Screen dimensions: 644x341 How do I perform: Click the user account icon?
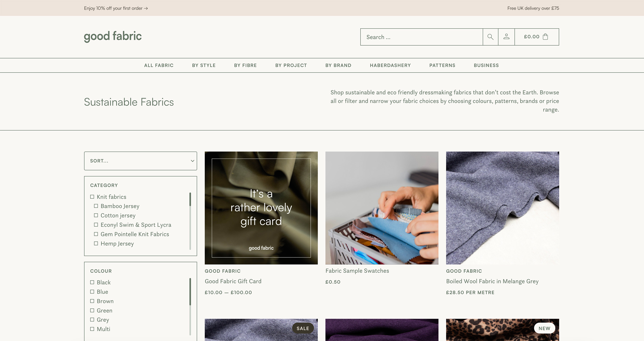506,37
